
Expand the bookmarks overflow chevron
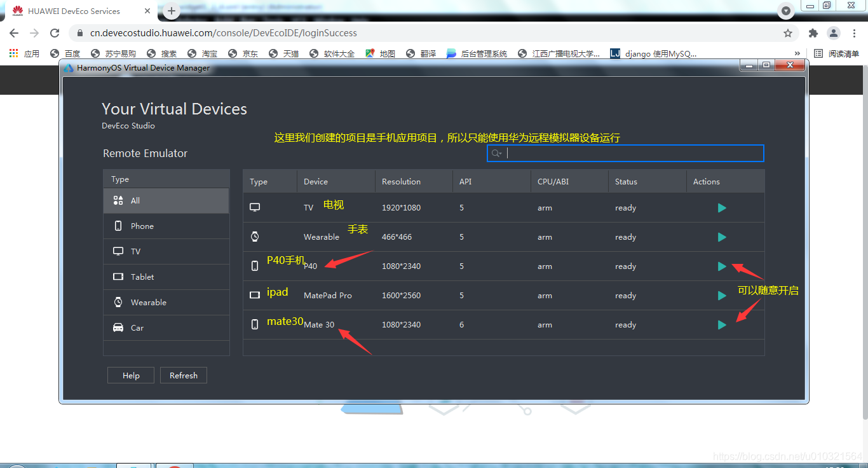point(797,54)
